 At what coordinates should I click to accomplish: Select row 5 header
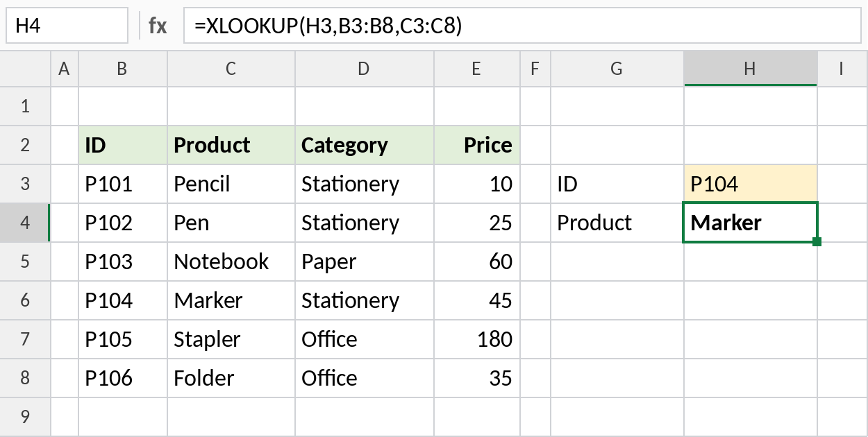(x=26, y=262)
